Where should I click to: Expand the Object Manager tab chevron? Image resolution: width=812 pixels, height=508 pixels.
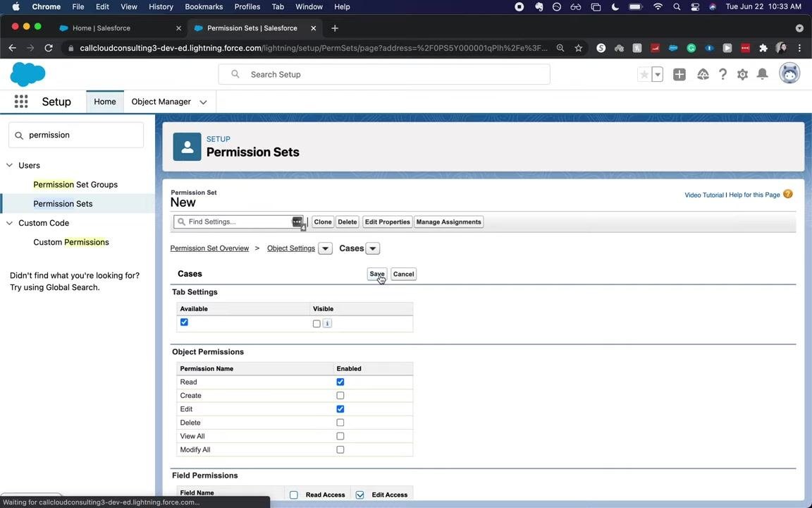(x=203, y=102)
